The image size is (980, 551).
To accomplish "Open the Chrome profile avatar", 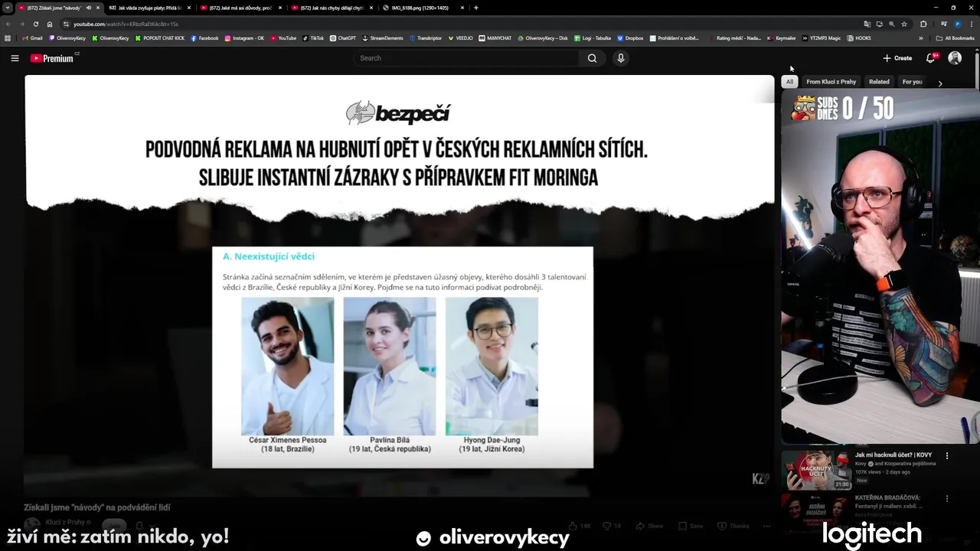I will click(957, 24).
